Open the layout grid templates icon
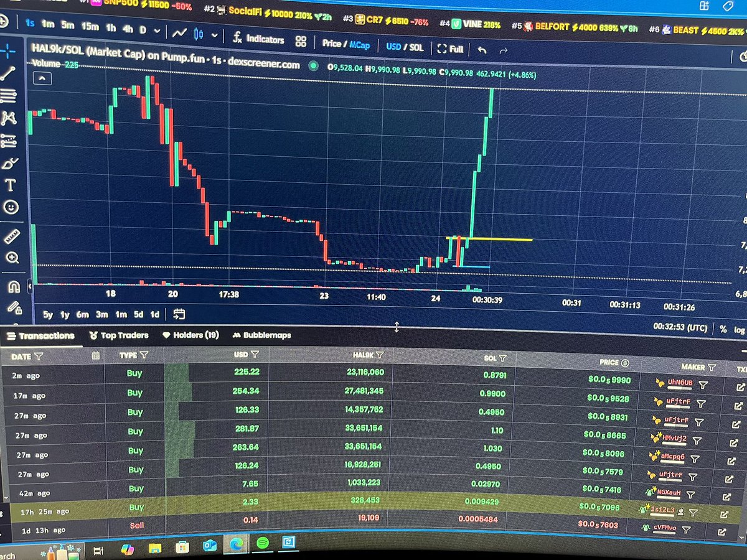The image size is (747, 560). tap(301, 41)
